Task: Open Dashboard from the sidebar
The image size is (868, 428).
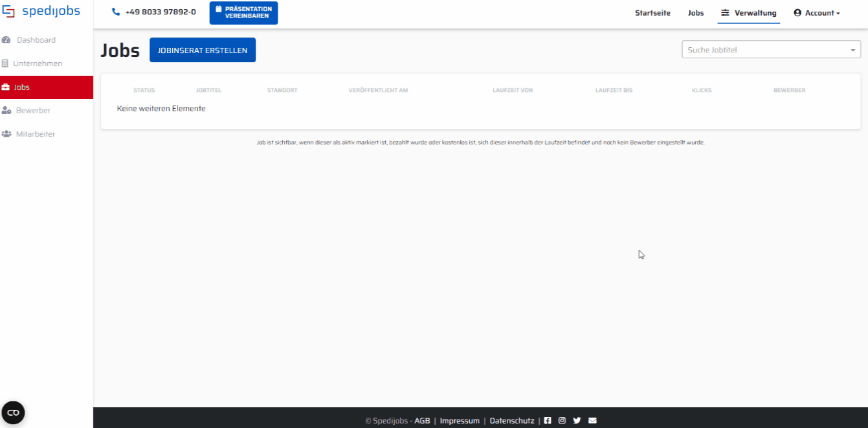Action: 36,40
